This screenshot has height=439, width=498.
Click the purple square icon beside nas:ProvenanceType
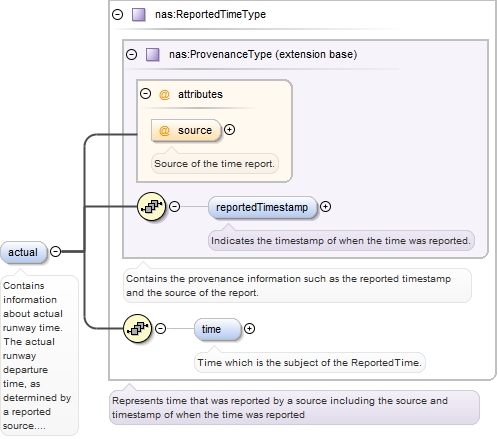(153, 55)
